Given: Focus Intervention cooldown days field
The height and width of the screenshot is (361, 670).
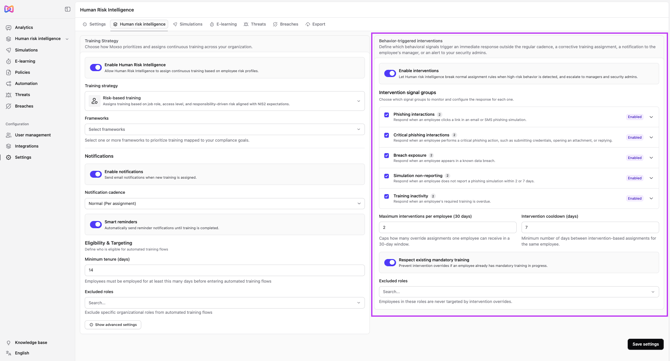Looking at the screenshot, I should [590, 227].
